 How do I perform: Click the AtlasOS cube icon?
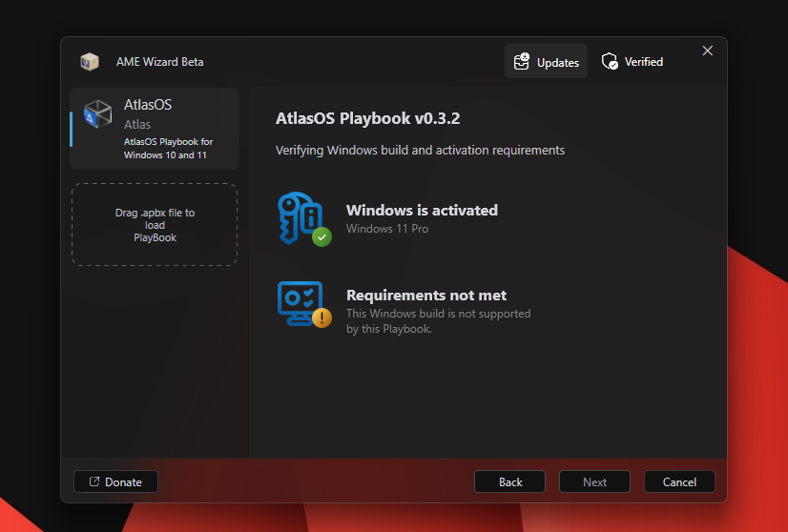(98, 113)
